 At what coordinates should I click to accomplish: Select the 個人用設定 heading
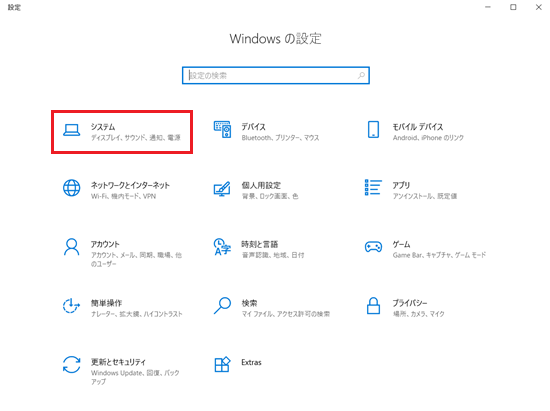point(261,185)
